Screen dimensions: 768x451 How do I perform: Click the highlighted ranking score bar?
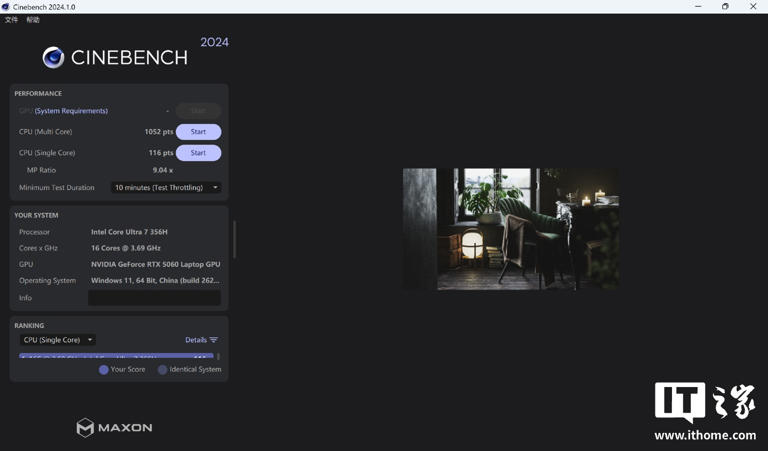[115, 356]
